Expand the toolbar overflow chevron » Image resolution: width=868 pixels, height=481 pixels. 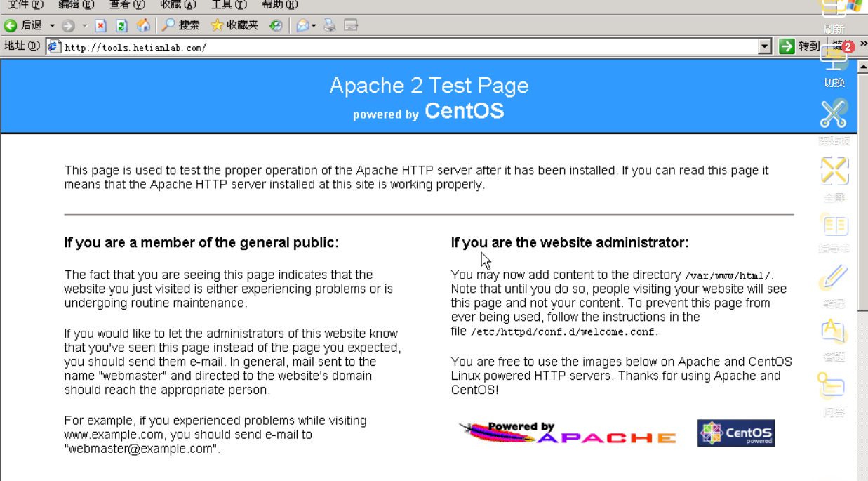[x=863, y=44]
